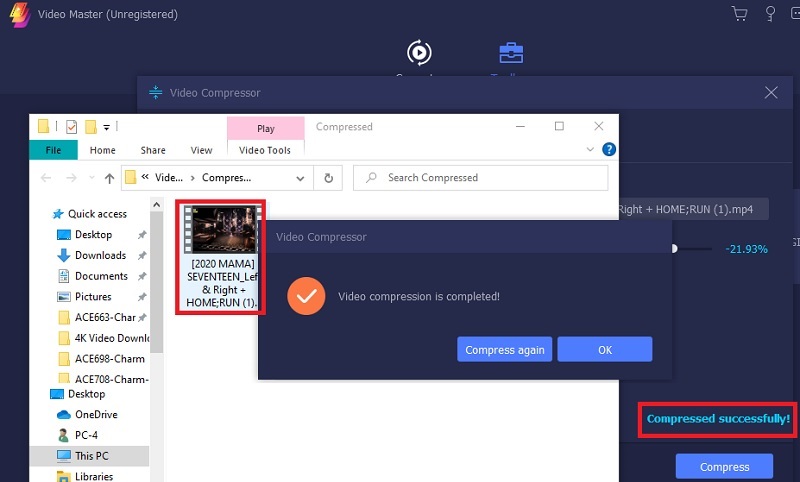Click the compression size slider handle

pos(674,248)
